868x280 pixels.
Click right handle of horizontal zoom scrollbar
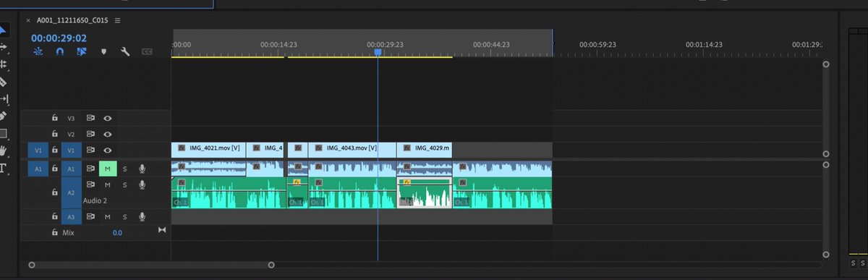click(271, 265)
